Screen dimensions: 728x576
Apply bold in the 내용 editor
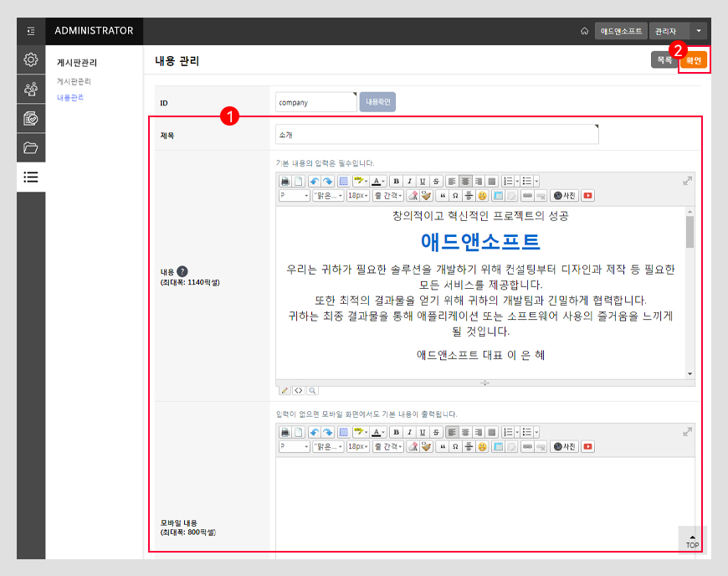pyautogui.click(x=396, y=181)
